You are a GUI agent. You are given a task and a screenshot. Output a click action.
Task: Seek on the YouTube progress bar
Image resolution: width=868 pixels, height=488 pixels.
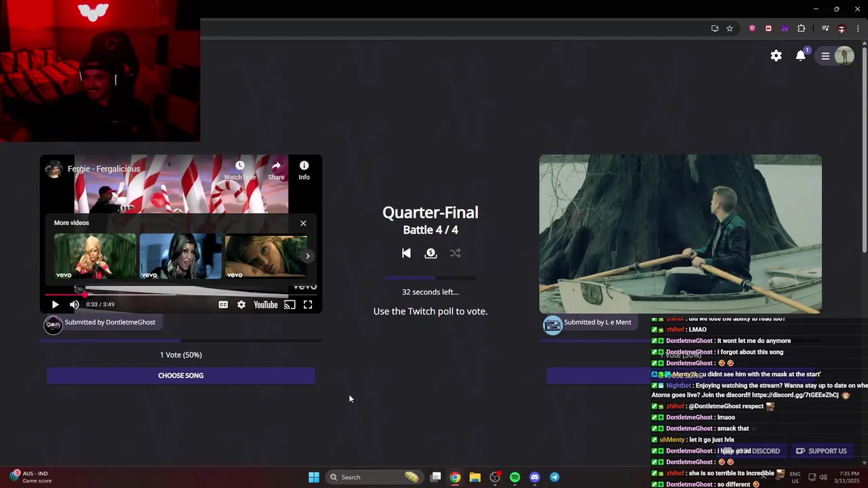click(x=180, y=295)
